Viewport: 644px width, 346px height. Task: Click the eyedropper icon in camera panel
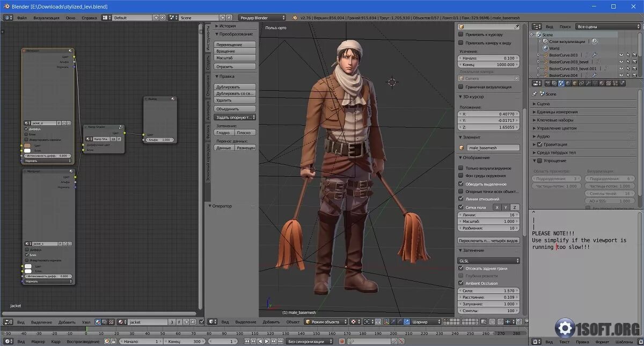point(516,26)
